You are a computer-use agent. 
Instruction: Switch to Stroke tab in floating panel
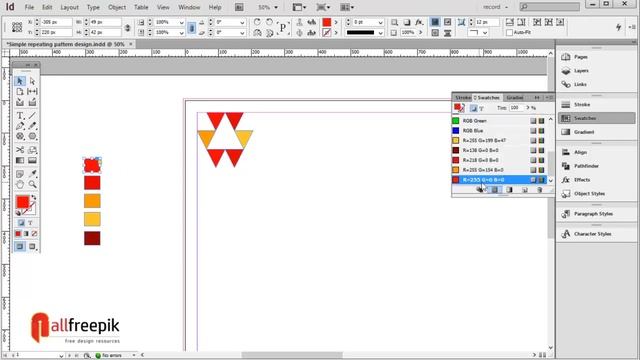click(463, 98)
